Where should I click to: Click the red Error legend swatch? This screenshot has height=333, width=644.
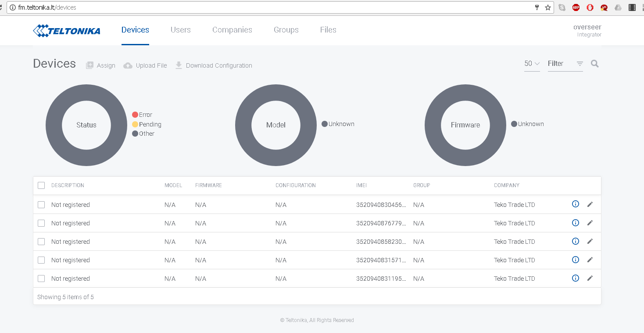135,115
